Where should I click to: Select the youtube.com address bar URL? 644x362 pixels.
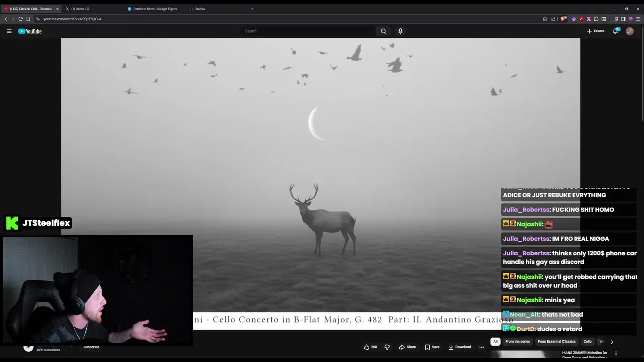coord(72,19)
